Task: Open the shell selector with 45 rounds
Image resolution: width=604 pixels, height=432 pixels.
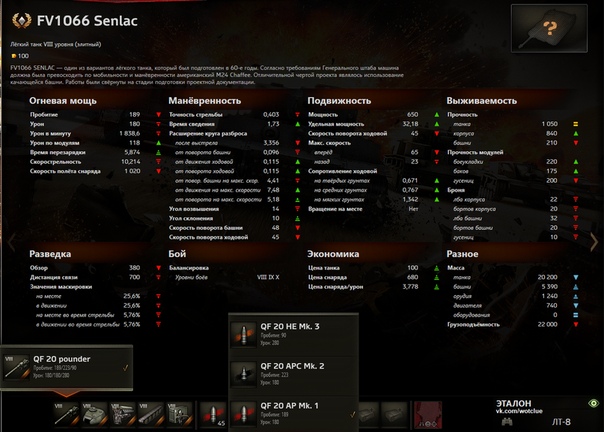Action: [213, 415]
